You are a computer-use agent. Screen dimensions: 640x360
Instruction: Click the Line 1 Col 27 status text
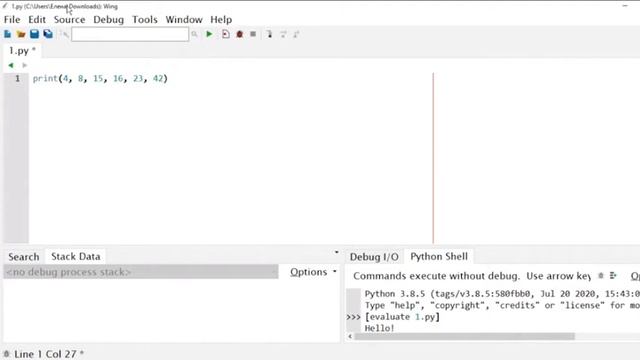(x=45, y=354)
